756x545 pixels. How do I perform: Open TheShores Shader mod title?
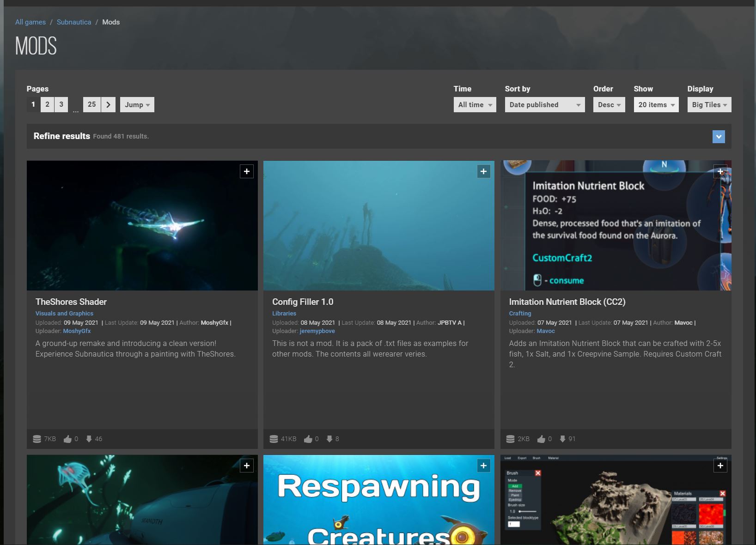tap(71, 302)
